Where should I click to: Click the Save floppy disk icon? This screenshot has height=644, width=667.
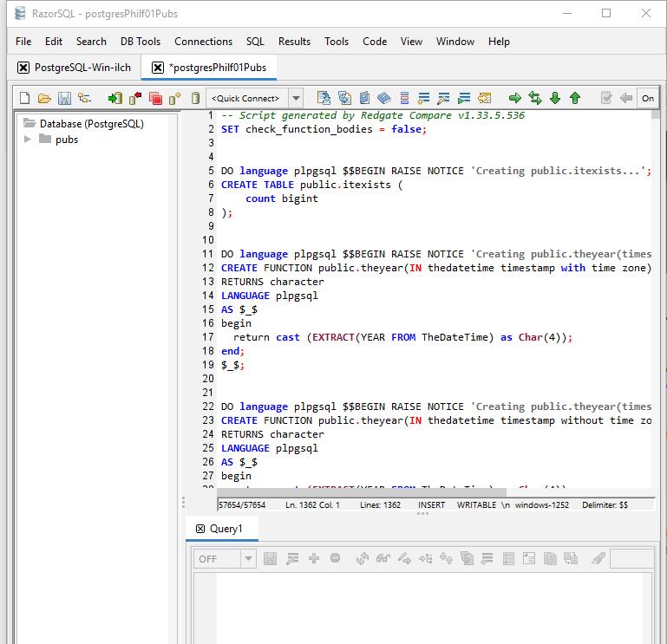(64, 98)
